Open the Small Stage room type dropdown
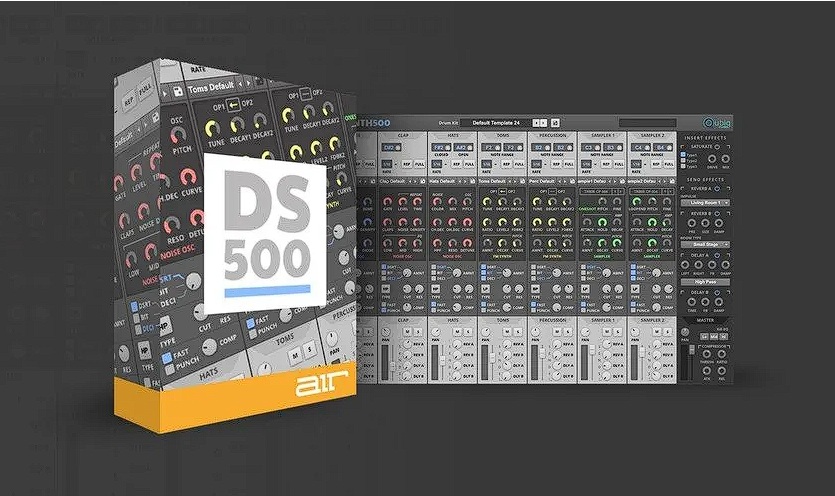The height and width of the screenshot is (496, 835). (706, 245)
